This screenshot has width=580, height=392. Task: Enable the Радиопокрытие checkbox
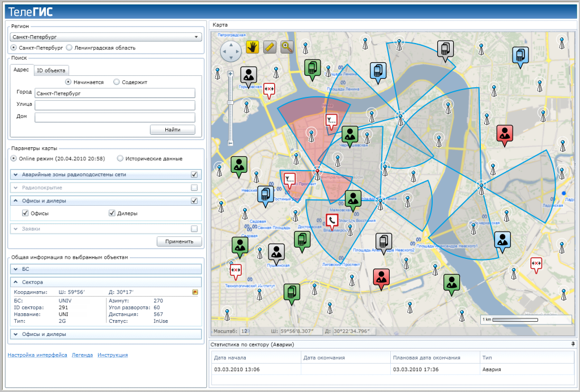pyautogui.click(x=194, y=188)
